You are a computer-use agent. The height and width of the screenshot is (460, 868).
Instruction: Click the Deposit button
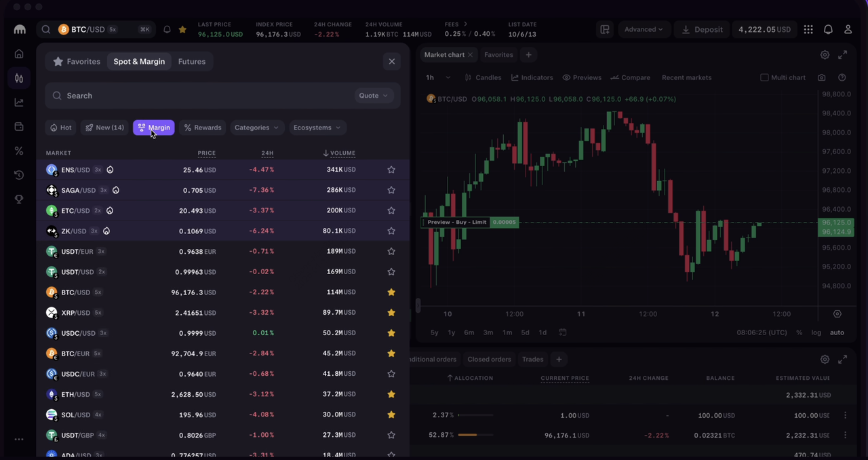702,30
